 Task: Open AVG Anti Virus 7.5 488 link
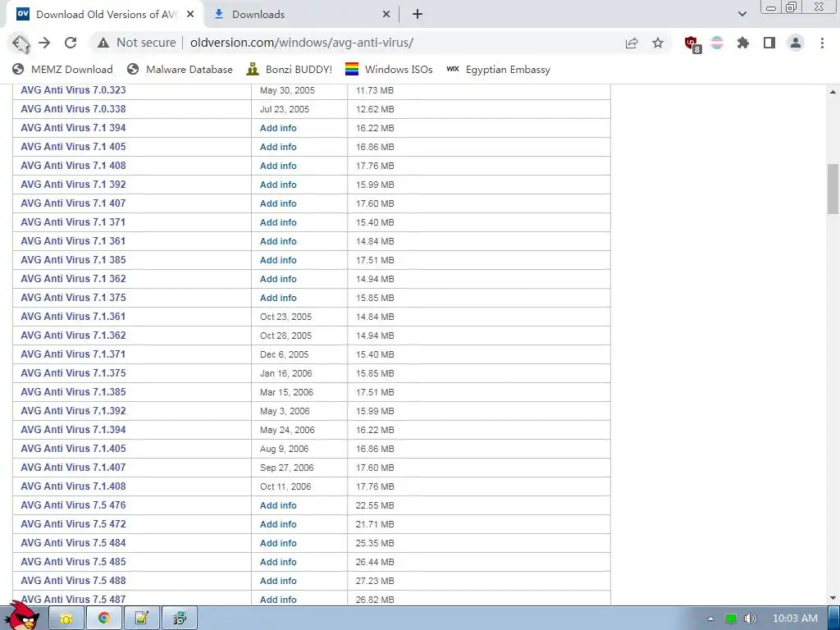tap(73, 580)
